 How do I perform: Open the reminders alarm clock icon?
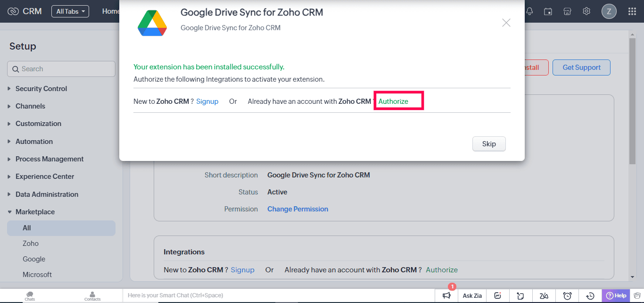coord(568,296)
